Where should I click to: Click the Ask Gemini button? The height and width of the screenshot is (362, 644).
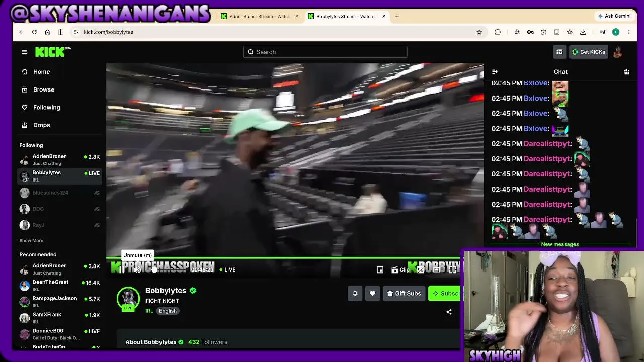pyautogui.click(x=614, y=16)
